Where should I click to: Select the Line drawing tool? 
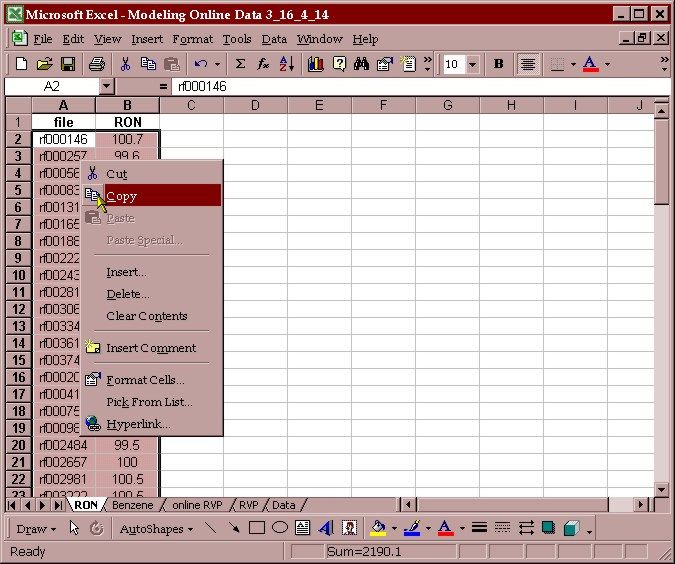click(211, 528)
